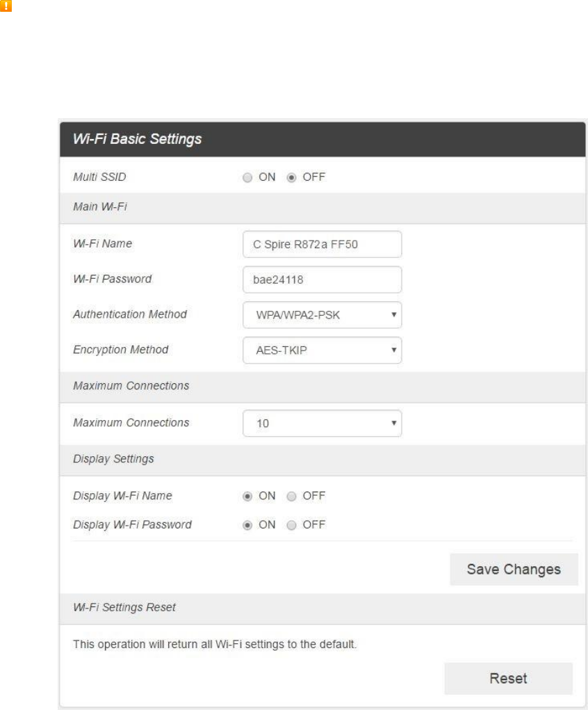Disable Display Wi-Fi Password with OFF
588x710 pixels.
(292, 524)
